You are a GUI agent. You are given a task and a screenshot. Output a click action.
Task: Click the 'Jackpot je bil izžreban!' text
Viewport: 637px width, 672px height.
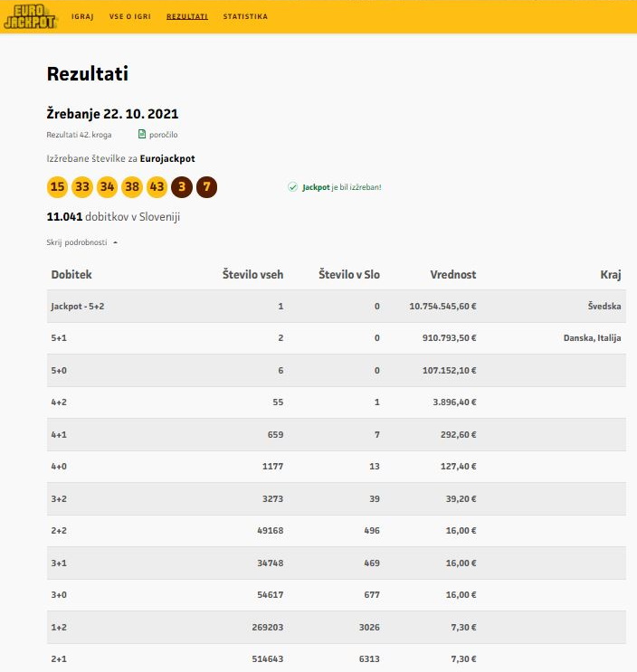click(x=342, y=187)
